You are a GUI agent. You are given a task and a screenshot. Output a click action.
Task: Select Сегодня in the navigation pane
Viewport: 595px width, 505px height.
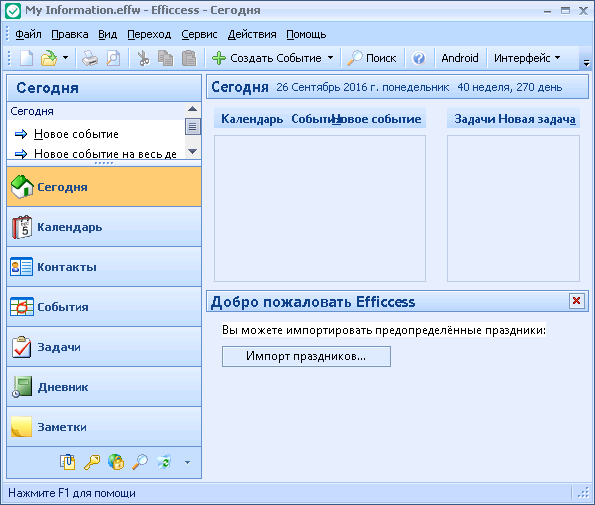pos(104,187)
